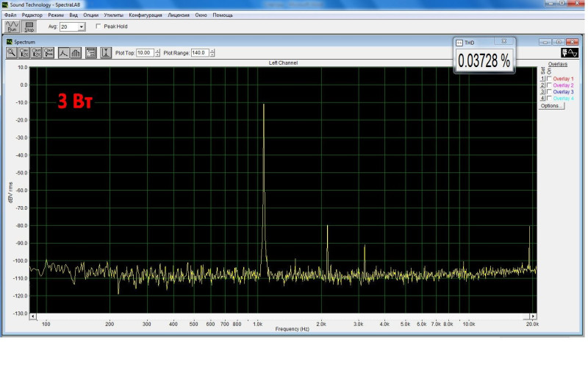Viewport: 588px width, 368px height.
Task: Decrease Plot Range with down spinner arrow
Action: (212, 54)
